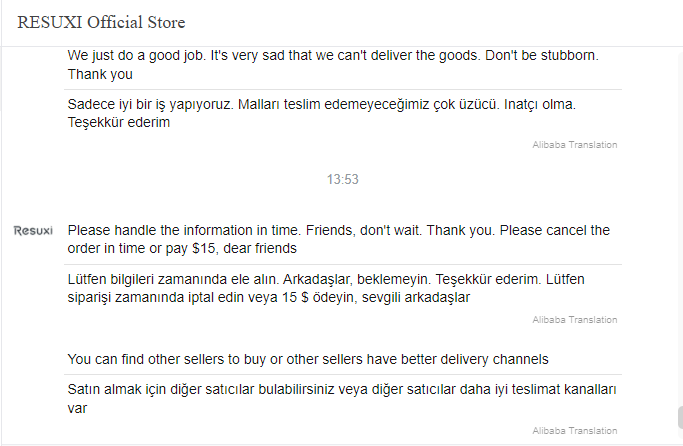Click the RESUXI Official Store title
The image size is (683, 446).
pyautogui.click(x=101, y=22)
